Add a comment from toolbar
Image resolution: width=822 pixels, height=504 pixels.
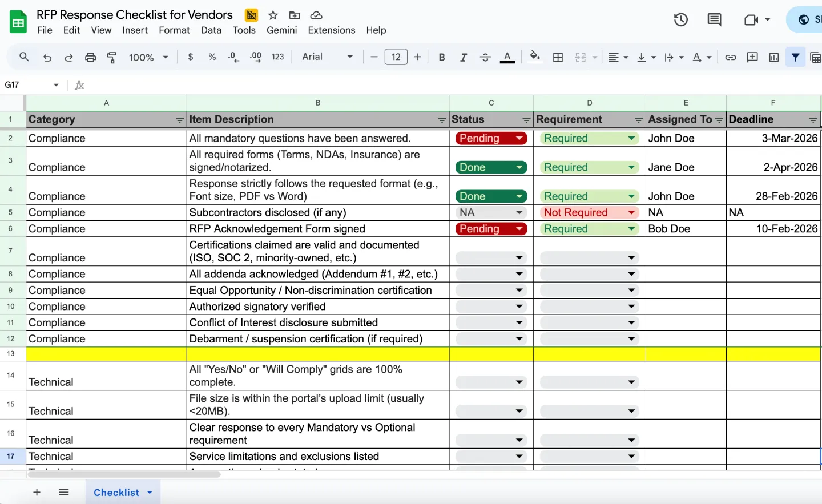752,57
